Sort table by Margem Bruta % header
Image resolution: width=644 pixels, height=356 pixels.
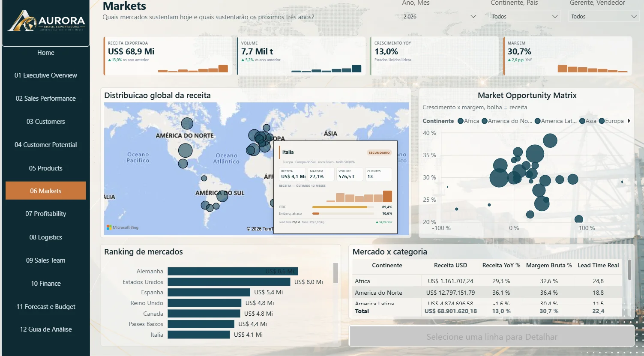pos(549,265)
